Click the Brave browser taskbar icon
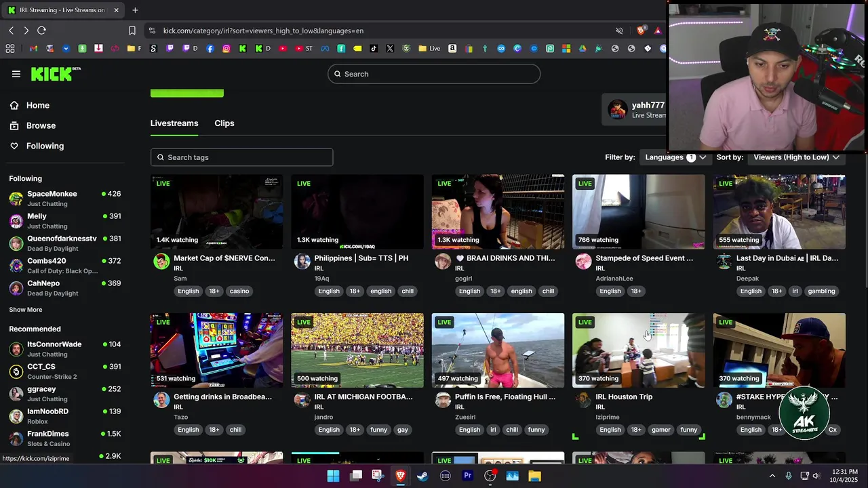Viewport: 868px width, 488px height. point(400,476)
